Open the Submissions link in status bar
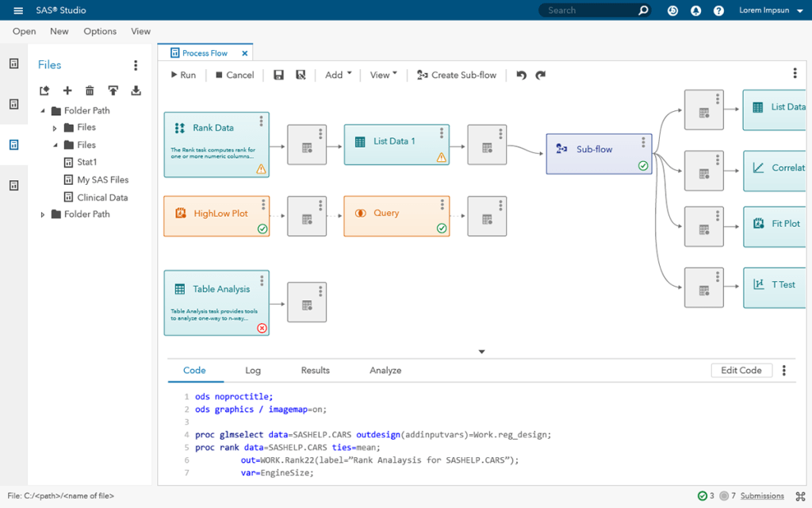 (762, 496)
